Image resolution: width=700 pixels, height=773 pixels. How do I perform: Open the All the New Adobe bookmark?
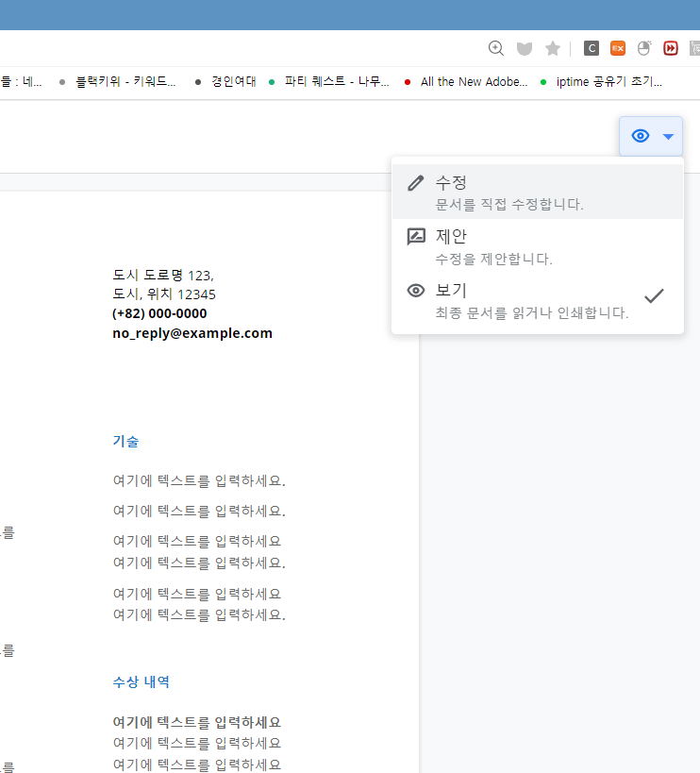coord(466,82)
